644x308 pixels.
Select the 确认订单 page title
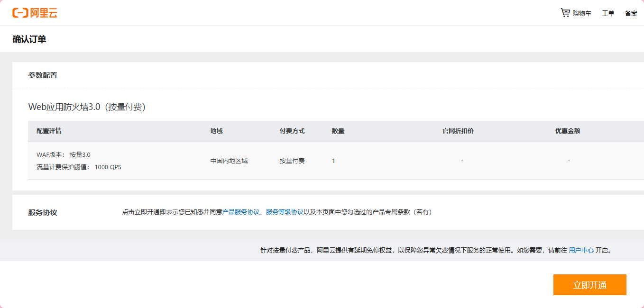click(x=29, y=39)
